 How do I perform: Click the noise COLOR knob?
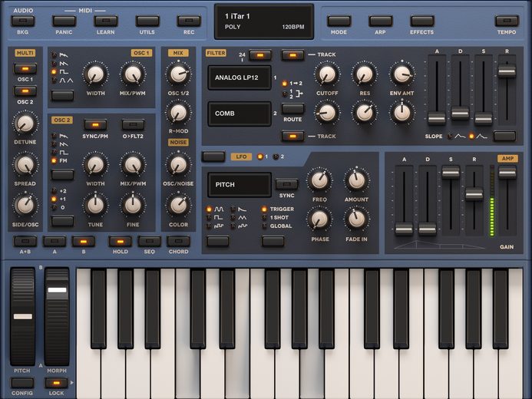click(x=178, y=206)
